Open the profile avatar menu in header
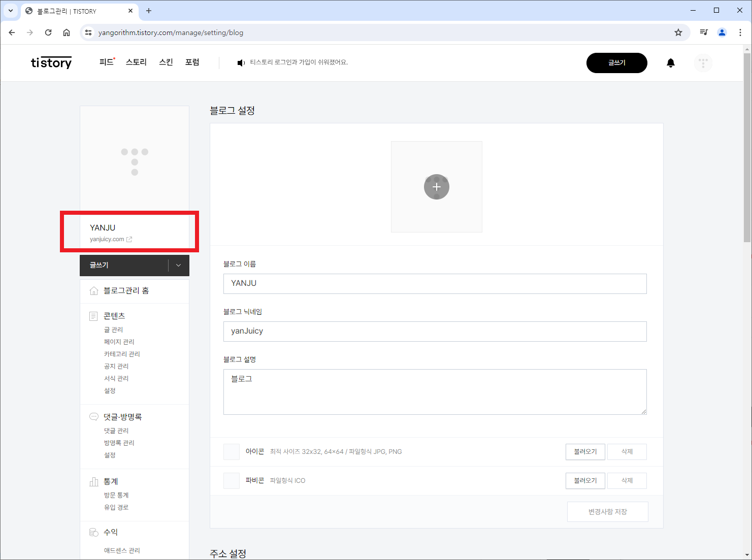The width and height of the screenshot is (752, 560). [703, 63]
